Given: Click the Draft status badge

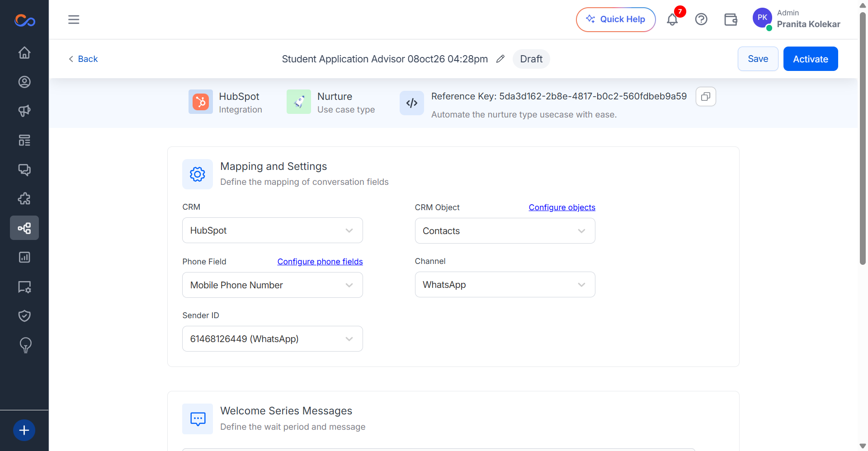Looking at the screenshot, I should point(531,59).
